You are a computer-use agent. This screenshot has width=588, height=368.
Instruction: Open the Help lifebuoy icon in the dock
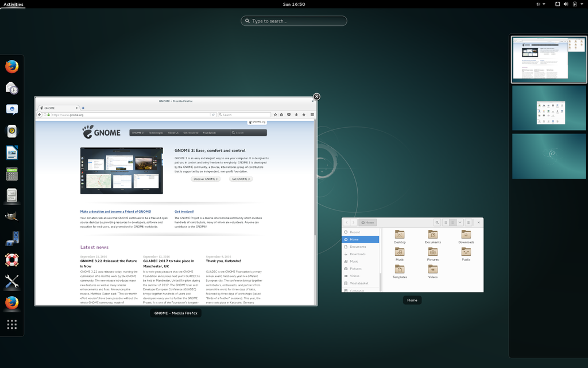tap(12, 260)
